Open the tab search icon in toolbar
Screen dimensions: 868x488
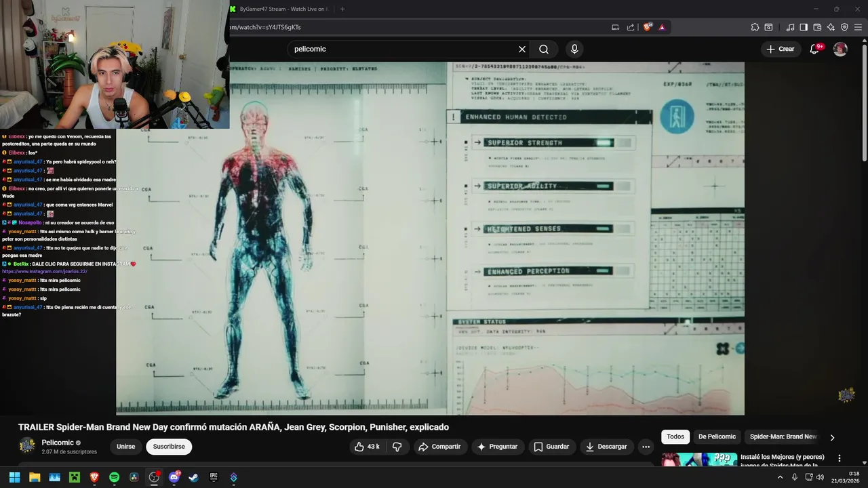pos(768,27)
